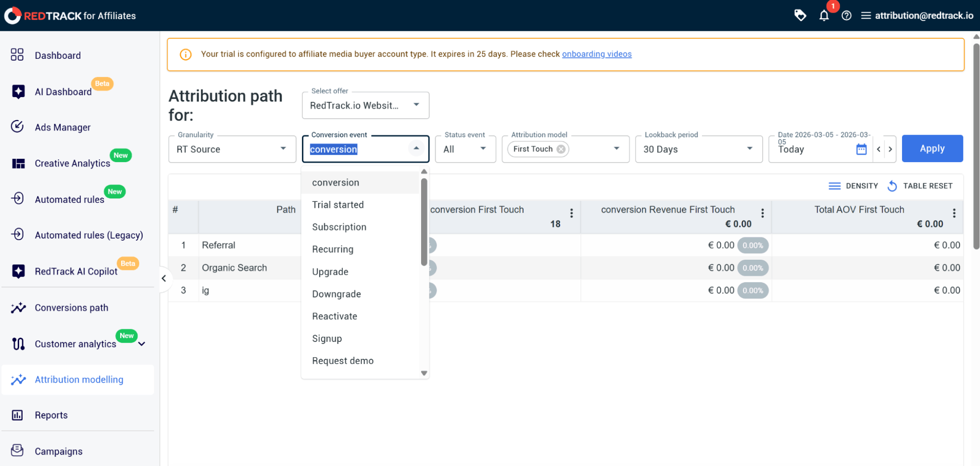
Task: Open the Lookback period dropdown
Action: (x=699, y=149)
